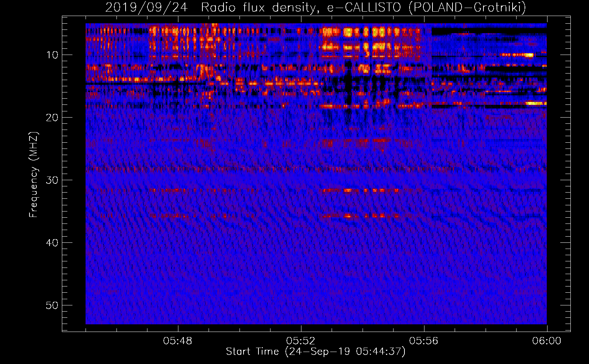
Task: Click the 05:52 time tick label
Action: (301, 341)
